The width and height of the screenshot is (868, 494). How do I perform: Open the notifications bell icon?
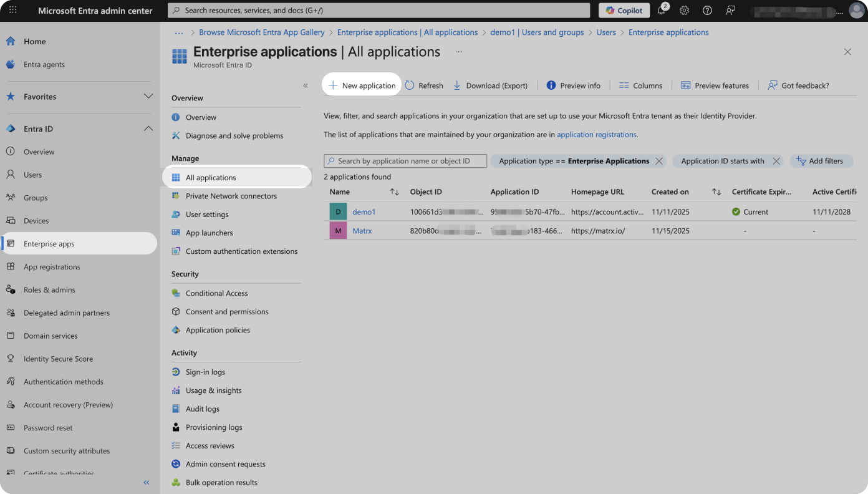pos(662,11)
